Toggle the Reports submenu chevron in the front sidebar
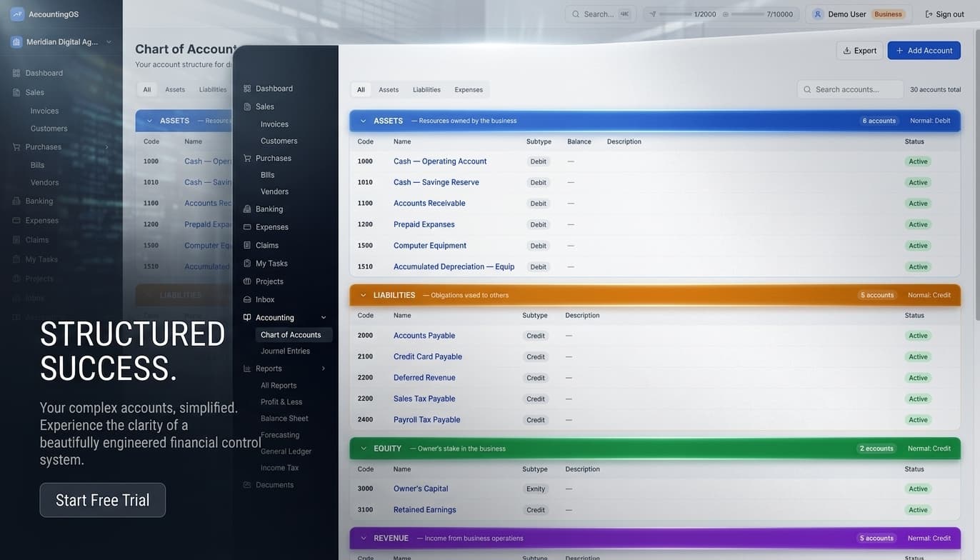The width and height of the screenshot is (980, 560). tap(324, 369)
